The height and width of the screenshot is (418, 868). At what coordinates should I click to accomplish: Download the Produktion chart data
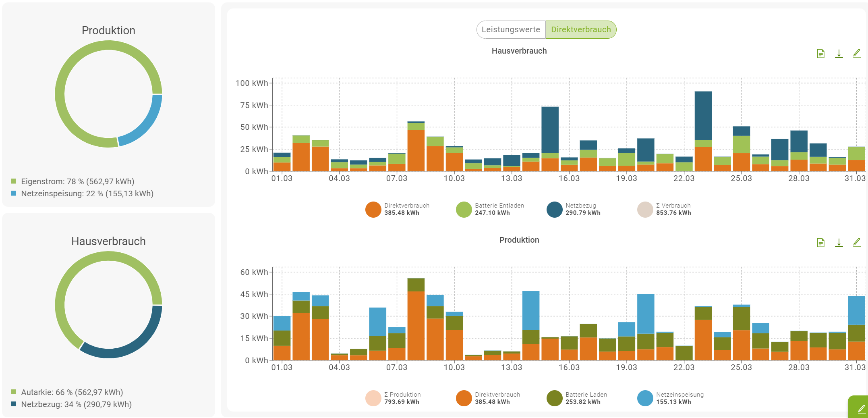point(839,243)
